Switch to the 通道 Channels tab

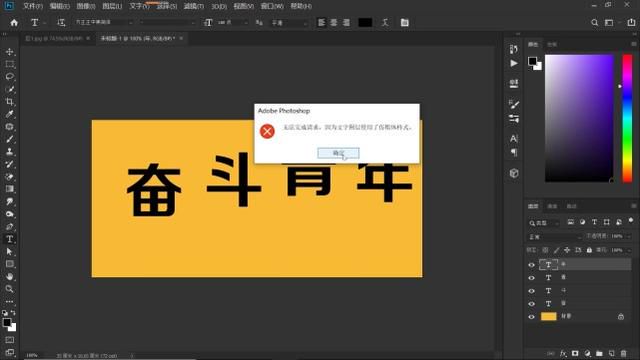click(x=552, y=206)
